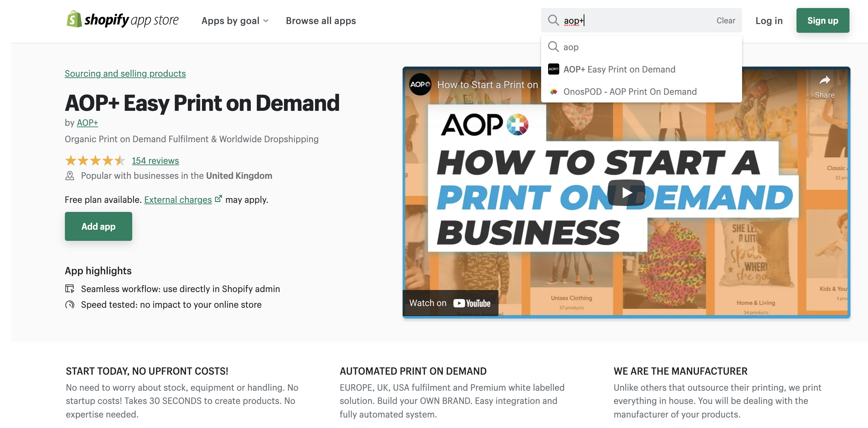Click the location pin icon near United Kingdom text
868x428 pixels.
coord(70,175)
